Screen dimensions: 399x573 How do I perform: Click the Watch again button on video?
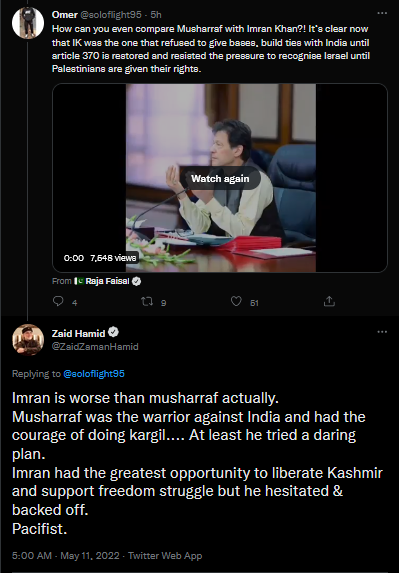click(220, 179)
